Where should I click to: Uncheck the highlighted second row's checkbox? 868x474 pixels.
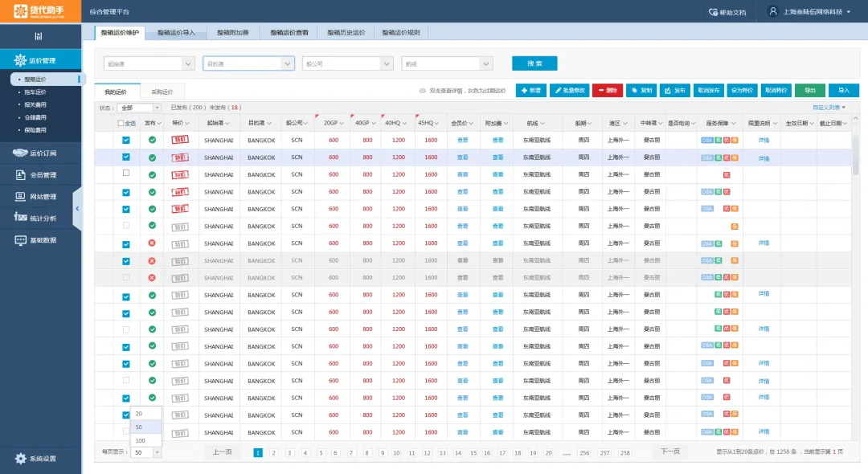pos(126,157)
